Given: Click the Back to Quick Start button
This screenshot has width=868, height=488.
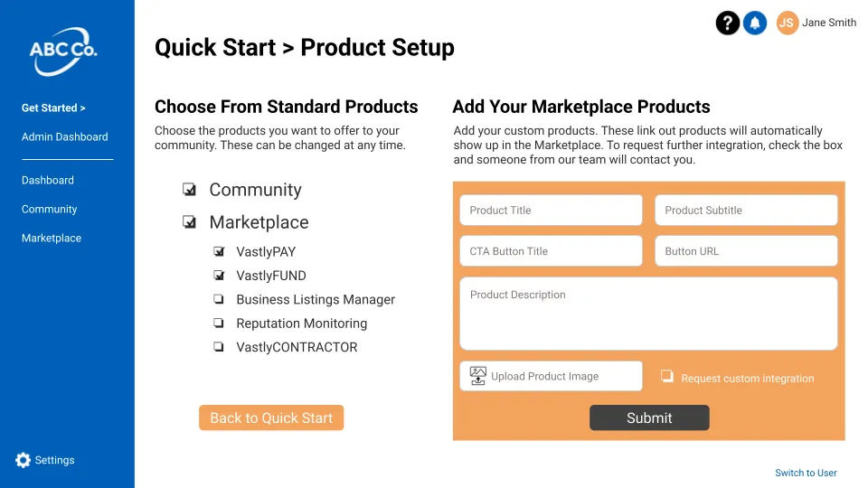Looking at the screenshot, I should click(x=271, y=418).
